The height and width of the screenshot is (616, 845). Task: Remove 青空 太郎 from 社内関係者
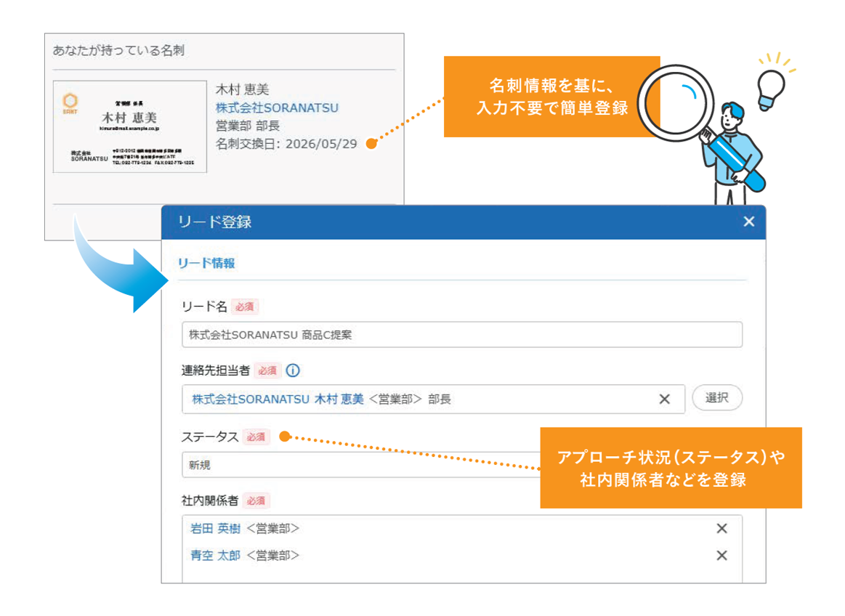coord(722,556)
